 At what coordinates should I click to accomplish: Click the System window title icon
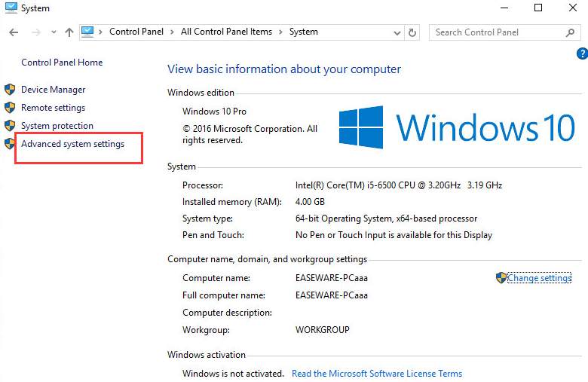click(x=11, y=8)
